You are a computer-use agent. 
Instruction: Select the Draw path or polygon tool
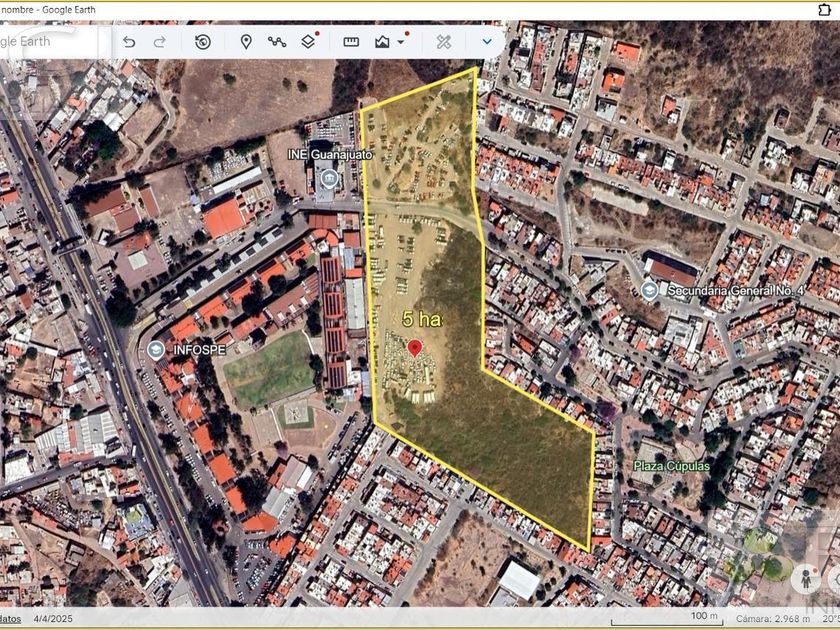click(277, 42)
